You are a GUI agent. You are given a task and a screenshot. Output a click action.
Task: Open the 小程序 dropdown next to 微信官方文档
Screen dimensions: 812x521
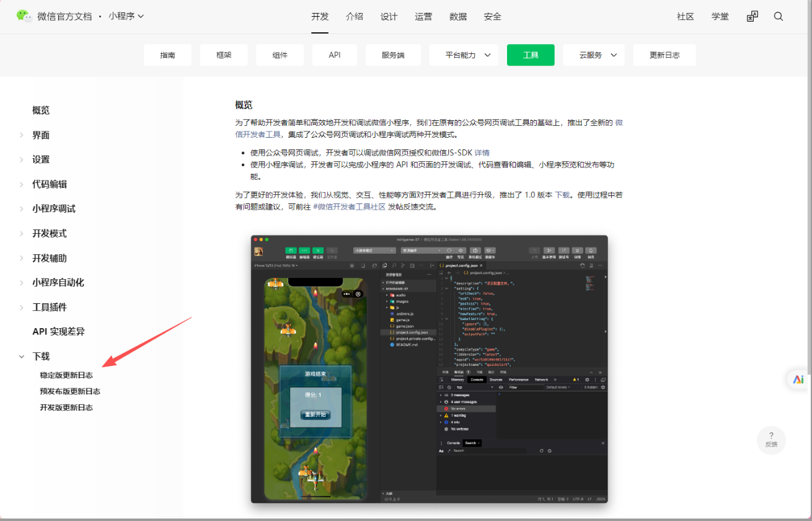tap(126, 17)
